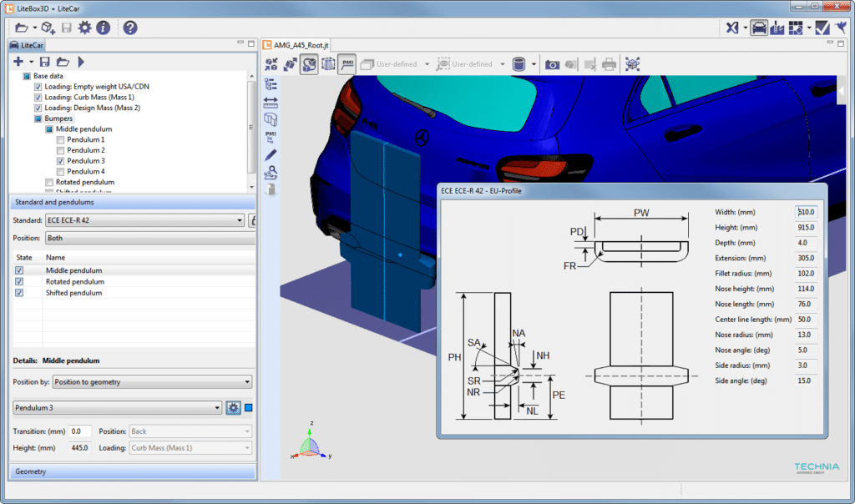Click the factory chart icon at top right

point(777,28)
